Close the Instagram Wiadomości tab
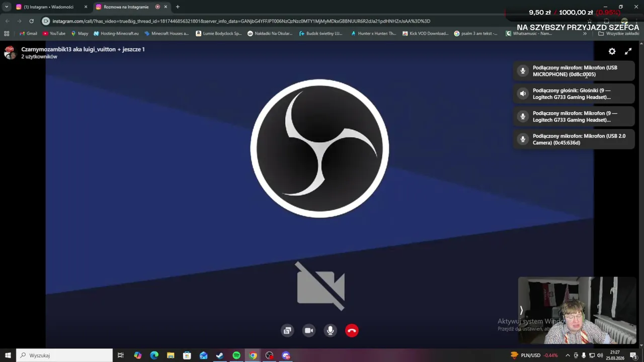Screen dimensions: 644x362 tap(86, 7)
